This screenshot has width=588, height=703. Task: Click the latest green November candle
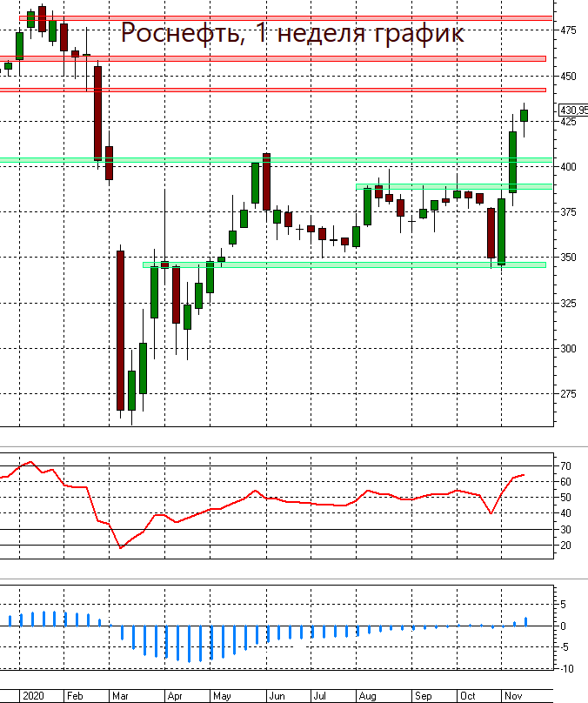pyautogui.click(x=524, y=115)
